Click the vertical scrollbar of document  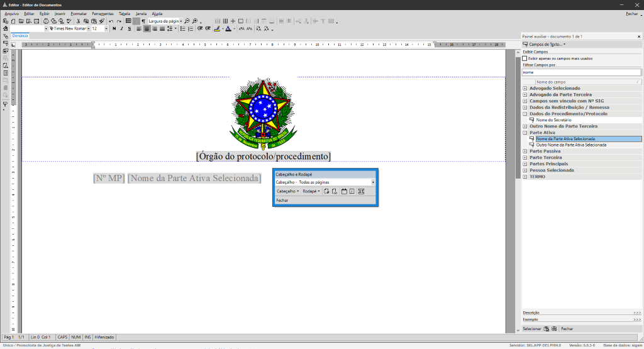coord(518,191)
